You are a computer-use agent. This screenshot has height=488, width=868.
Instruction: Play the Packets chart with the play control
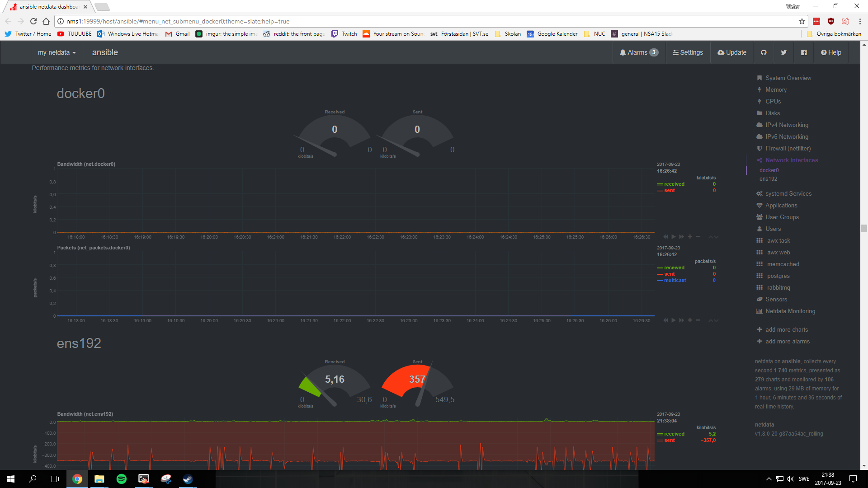(x=674, y=320)
